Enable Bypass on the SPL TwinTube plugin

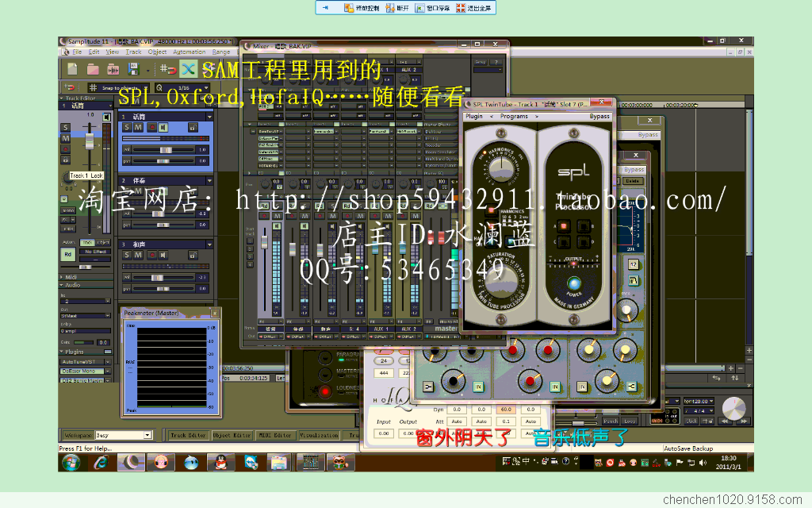tap(600, 116)
